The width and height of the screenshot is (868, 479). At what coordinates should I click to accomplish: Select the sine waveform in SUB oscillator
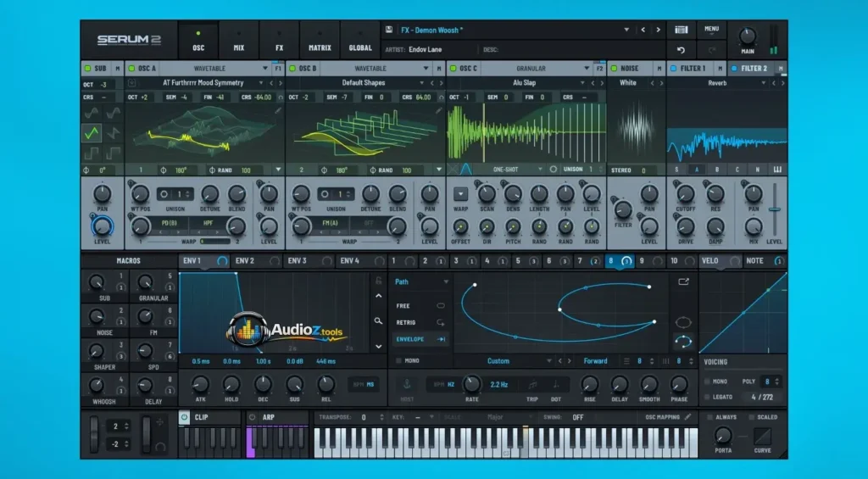click(x=92, y=114)
